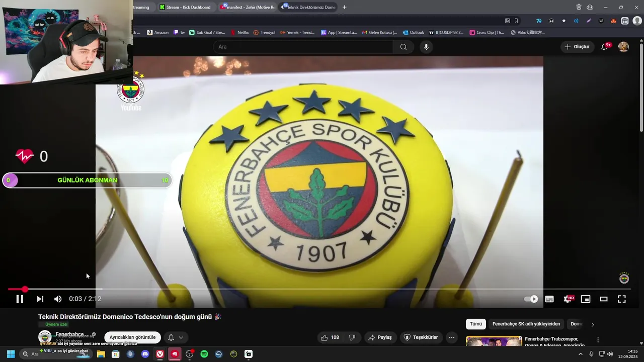Open the Gelen Kutusu Gmail bookmark

click(379, 32)
